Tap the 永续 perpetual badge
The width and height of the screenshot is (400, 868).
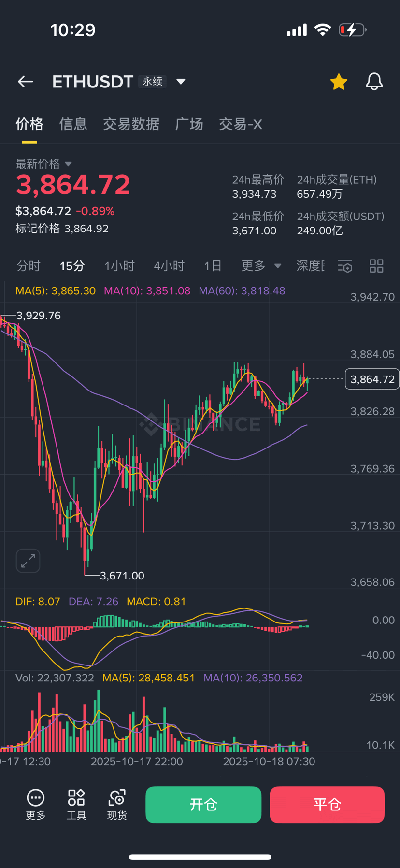(x=153, y=82)
